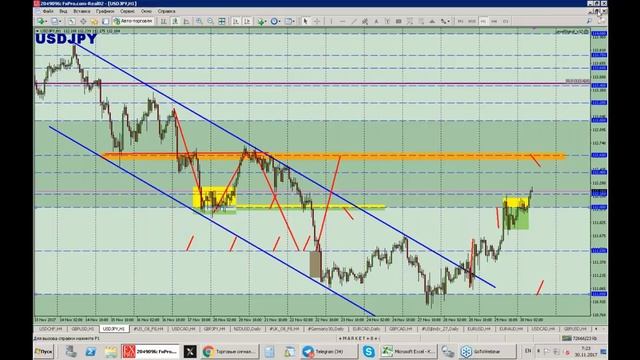Viewport: 640px width, 360px height.
Task: Open the Templates icon
Action: point(288,21)
